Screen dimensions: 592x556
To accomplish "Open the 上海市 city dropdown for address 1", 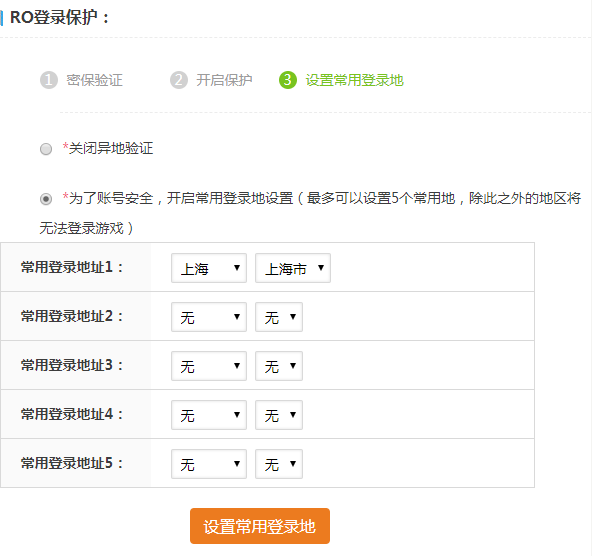I will 293,268.
